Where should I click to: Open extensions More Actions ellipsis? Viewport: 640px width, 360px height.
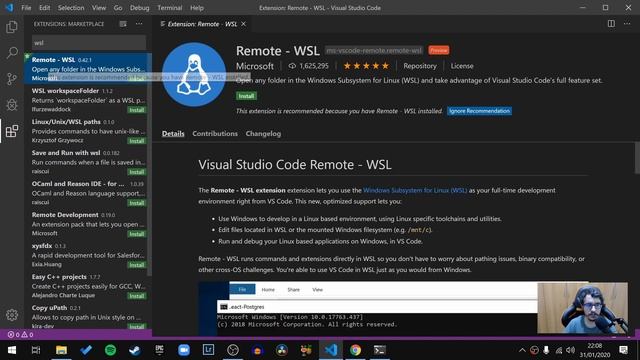139,24
